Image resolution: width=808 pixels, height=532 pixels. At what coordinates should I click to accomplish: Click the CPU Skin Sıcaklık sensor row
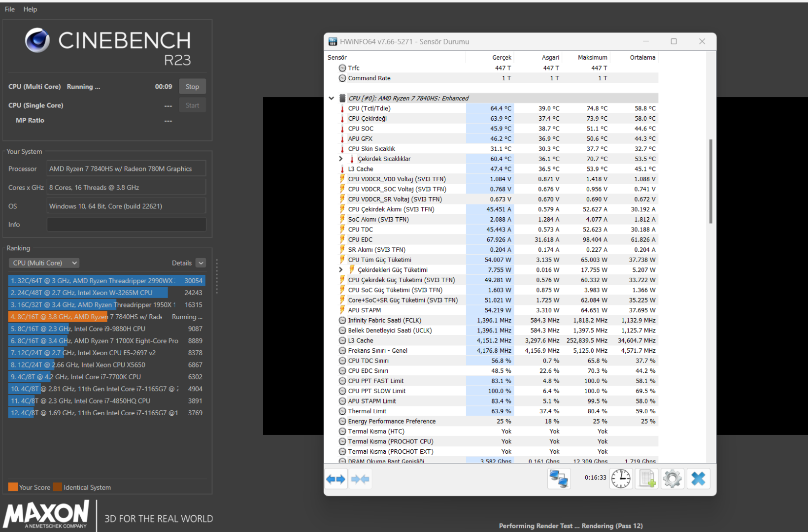(x=492, y=149)
